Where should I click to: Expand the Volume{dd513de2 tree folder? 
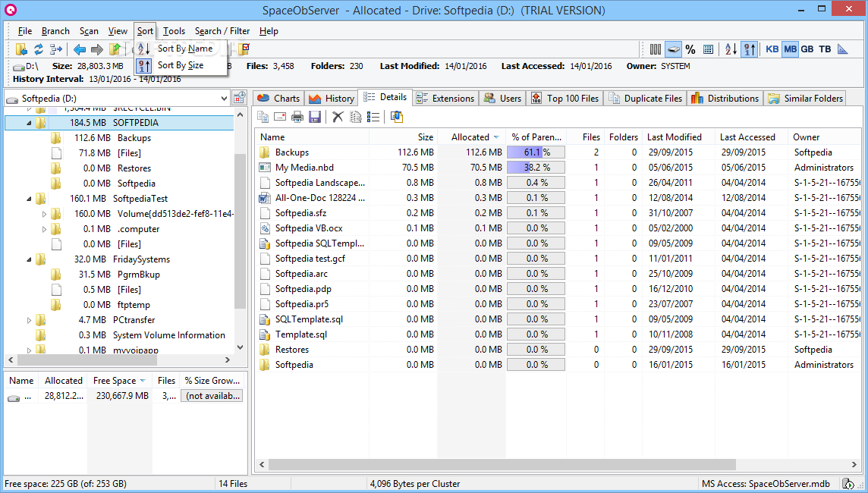44,214
